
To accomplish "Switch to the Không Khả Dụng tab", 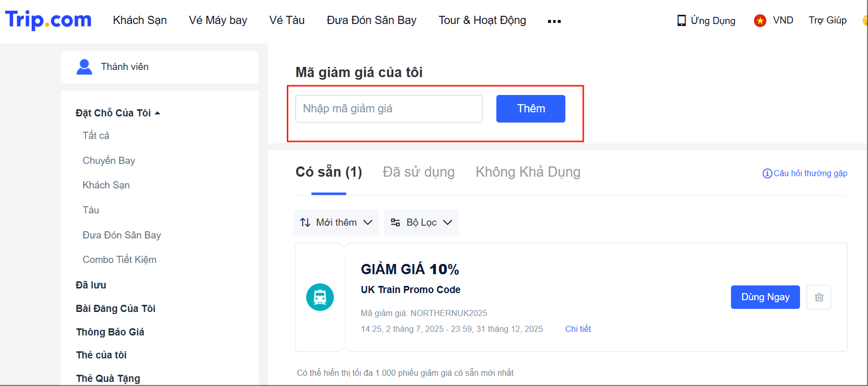I will pyautogui.click(x=528, y=172).
